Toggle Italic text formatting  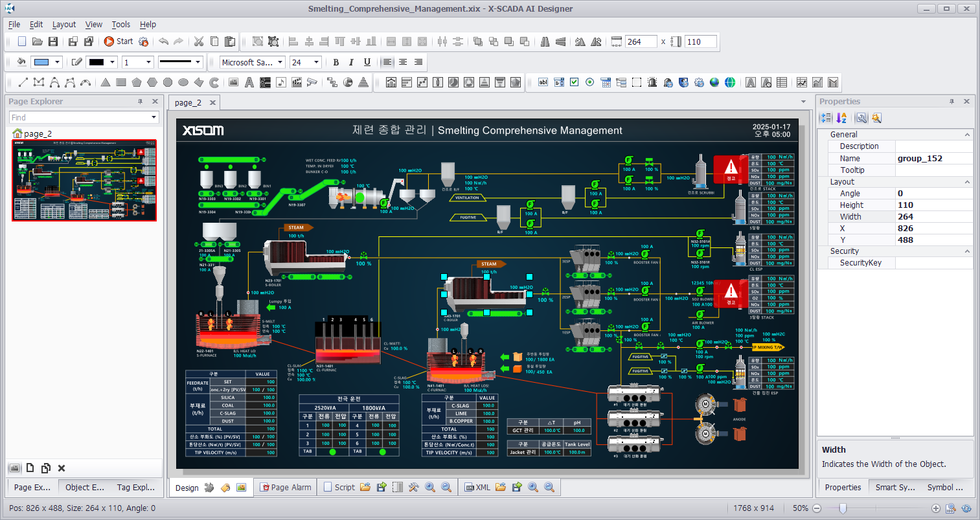(x=351, y=62)
